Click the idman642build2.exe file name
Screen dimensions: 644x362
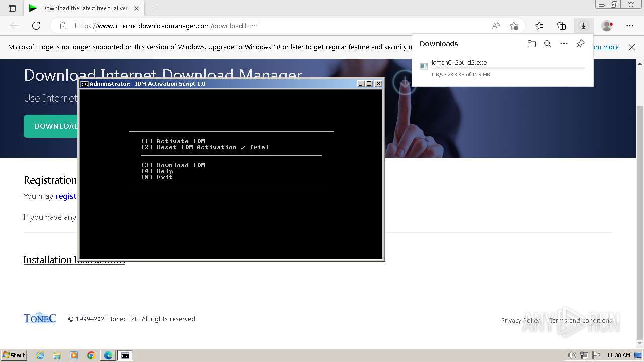[x=459, y=63]
